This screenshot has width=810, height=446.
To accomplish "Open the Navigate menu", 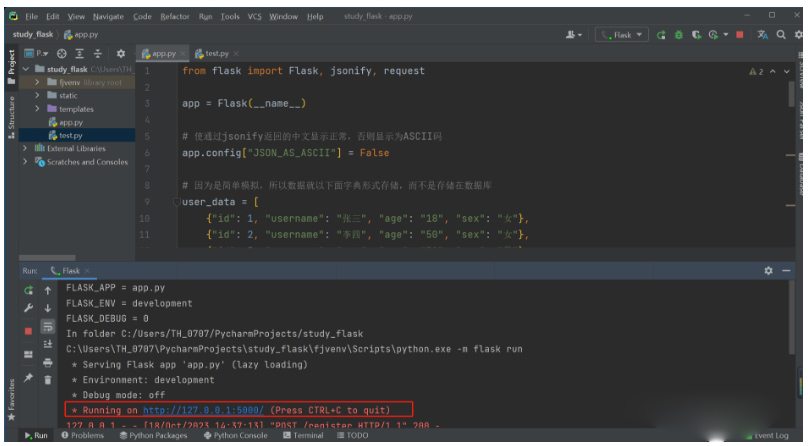I will coord(108,16).
